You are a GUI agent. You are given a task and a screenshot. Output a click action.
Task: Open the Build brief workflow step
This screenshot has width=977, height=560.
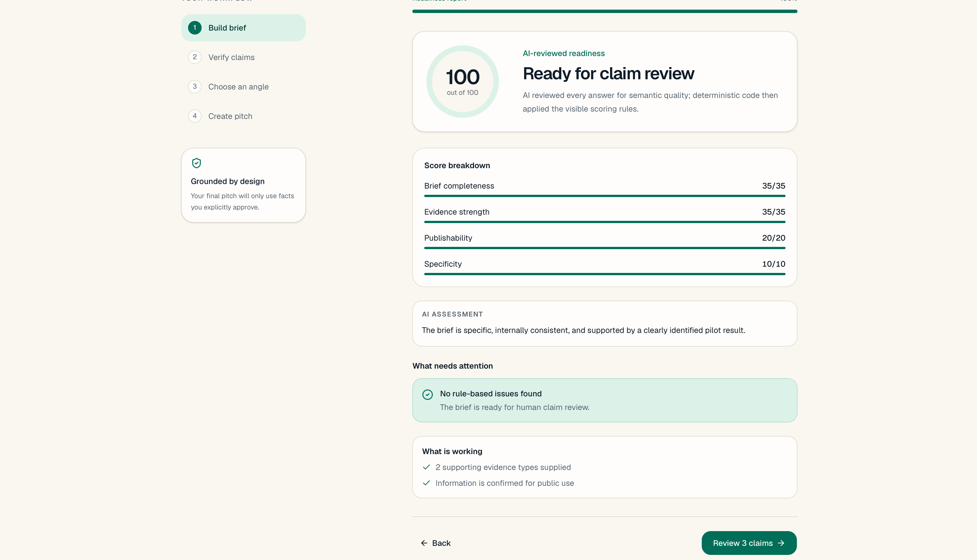(244, 28)
